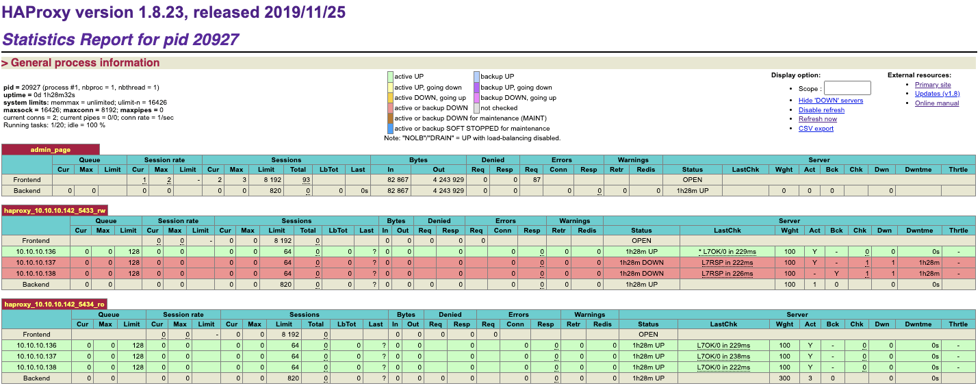Click the admin_page proxy name label

(x=51, y=149)
